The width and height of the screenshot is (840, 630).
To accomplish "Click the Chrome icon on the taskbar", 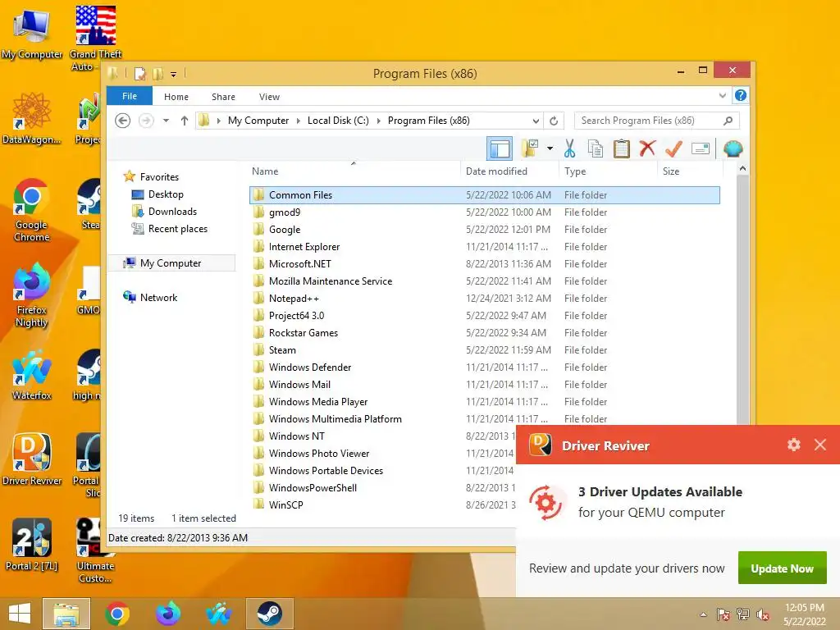I will click(117, 614).
